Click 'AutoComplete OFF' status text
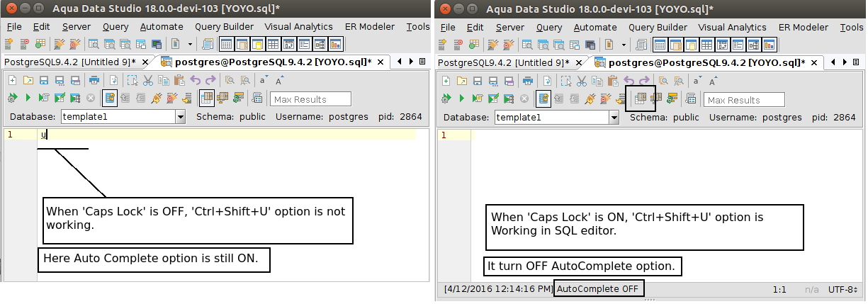Viewport: 868px width, 304px height. tap(597, 288)
